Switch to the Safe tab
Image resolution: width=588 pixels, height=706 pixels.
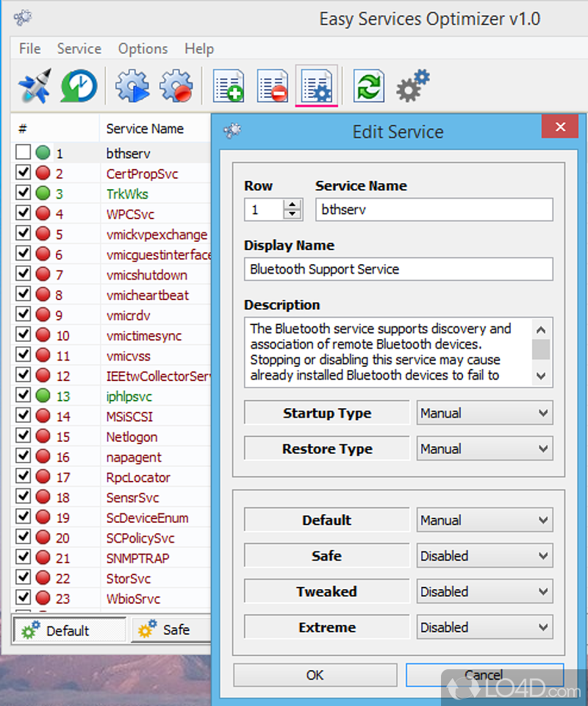166,630
